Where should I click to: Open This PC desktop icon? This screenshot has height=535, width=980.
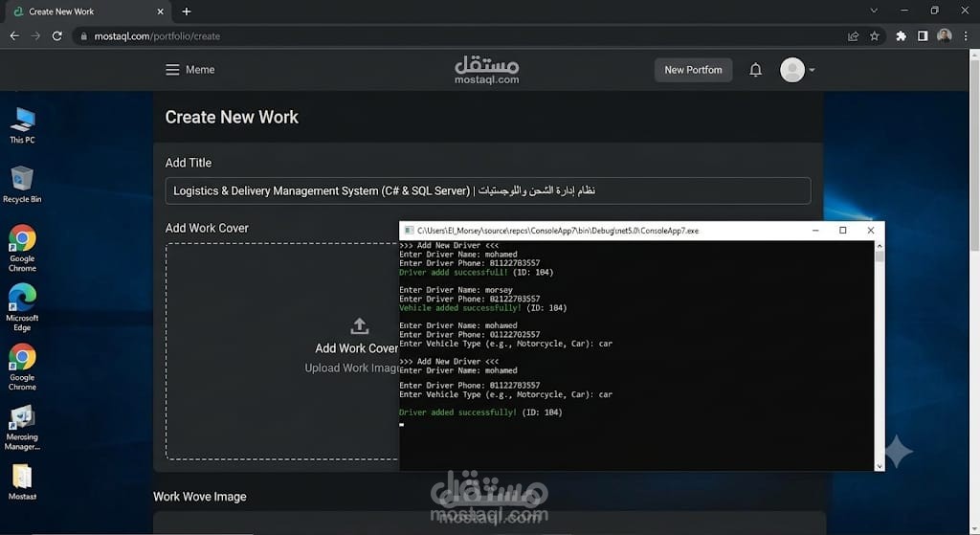23,125
